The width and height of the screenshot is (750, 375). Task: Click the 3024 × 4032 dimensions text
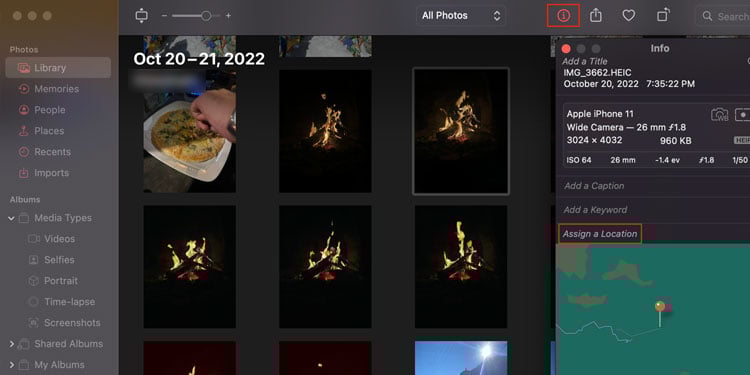(x=595, y=140)
